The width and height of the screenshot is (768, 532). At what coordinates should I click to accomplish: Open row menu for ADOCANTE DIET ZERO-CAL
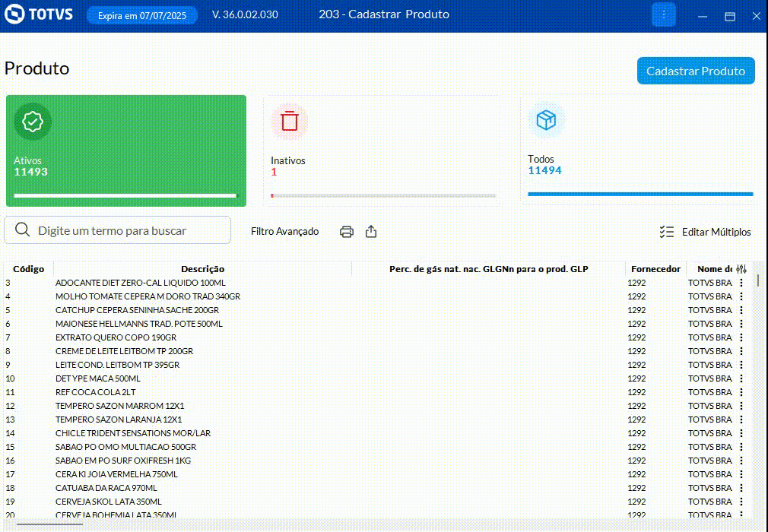[x=741, y=283]
